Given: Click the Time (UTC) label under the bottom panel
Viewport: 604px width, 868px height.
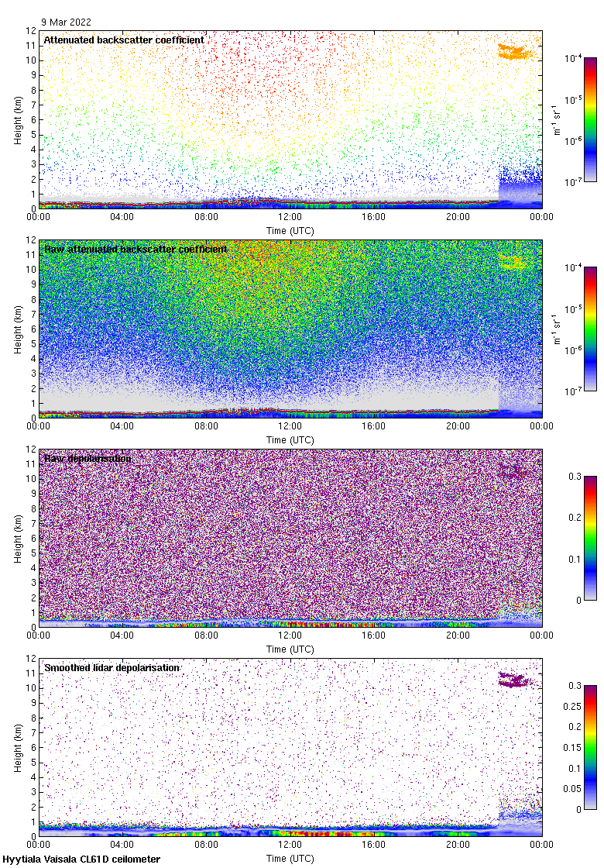Looking at the screenshot, I should [x=290, y=859].
